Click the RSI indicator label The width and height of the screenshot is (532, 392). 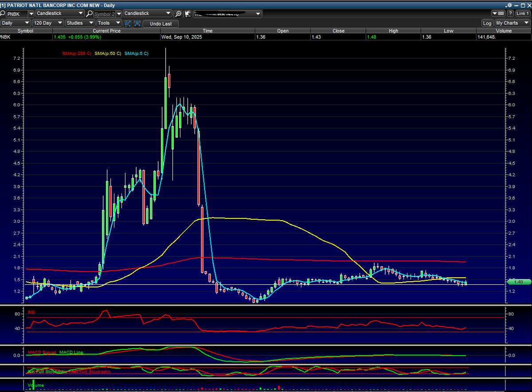coord(31,312)
